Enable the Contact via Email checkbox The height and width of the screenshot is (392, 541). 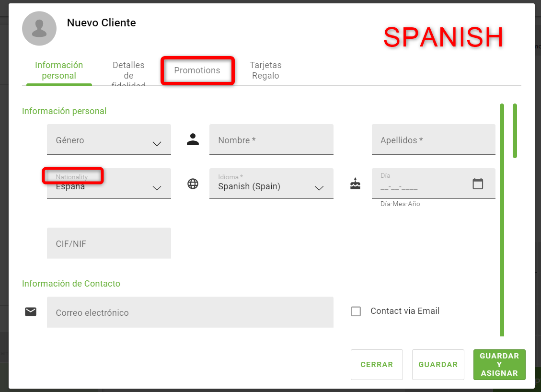click(356, 311)
